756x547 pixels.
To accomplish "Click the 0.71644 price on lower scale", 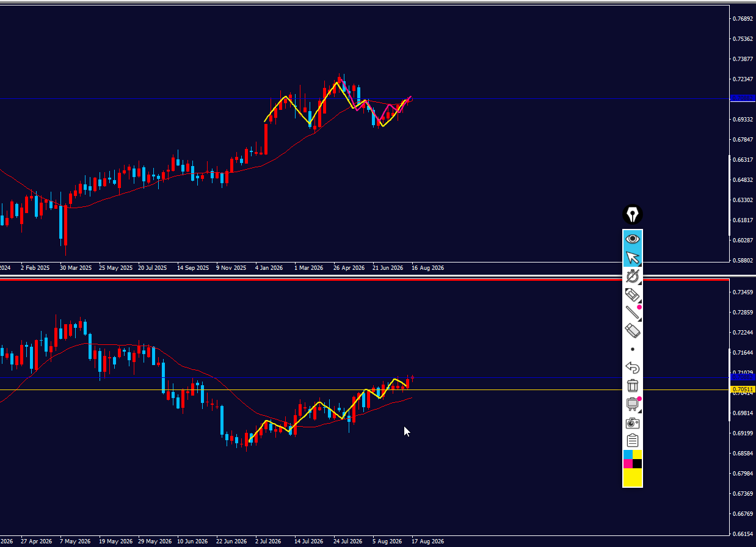I will 743,352.
